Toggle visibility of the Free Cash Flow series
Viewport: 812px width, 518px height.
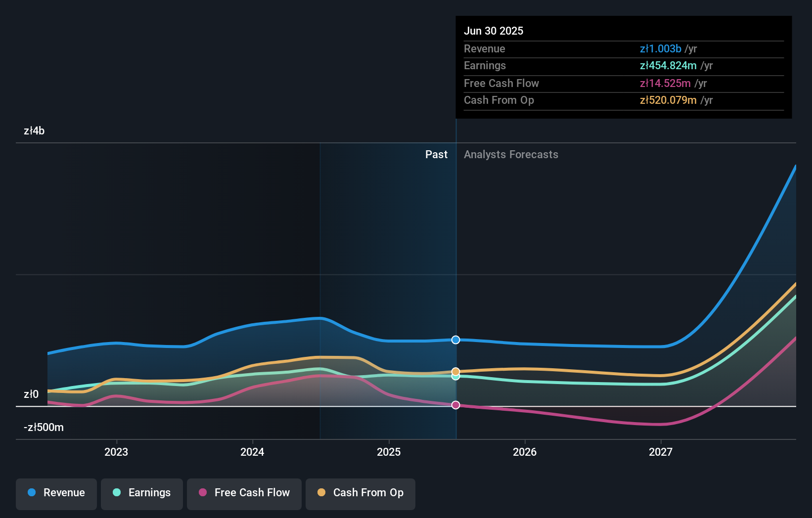244,493
